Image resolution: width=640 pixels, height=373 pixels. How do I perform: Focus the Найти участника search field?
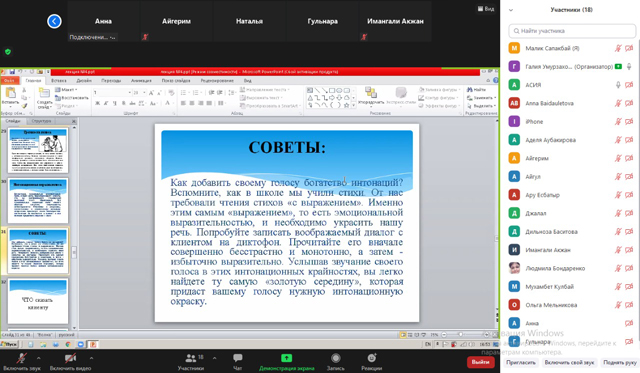pyautogui.click(x=572, y=31)
